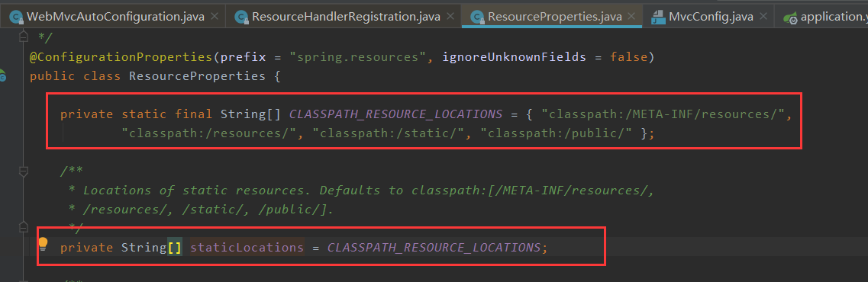This screenshot has height=282, width=868.
Task: Click the fold marker at the Javadoc end */
Action: 23,226
